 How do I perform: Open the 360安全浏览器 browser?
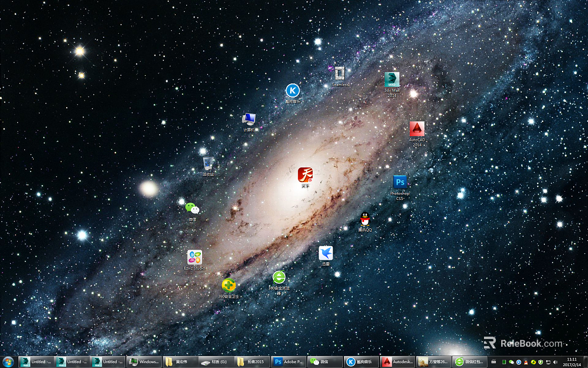pos(279,277)
